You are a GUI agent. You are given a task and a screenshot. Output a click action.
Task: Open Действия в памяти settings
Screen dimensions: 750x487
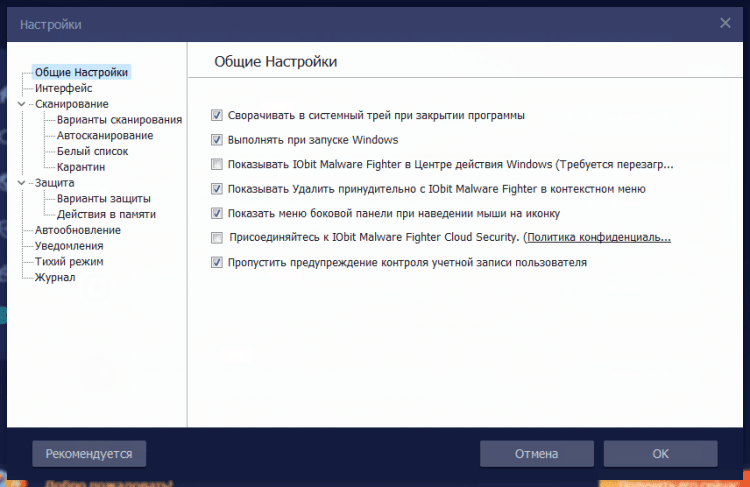pos(107,214)
